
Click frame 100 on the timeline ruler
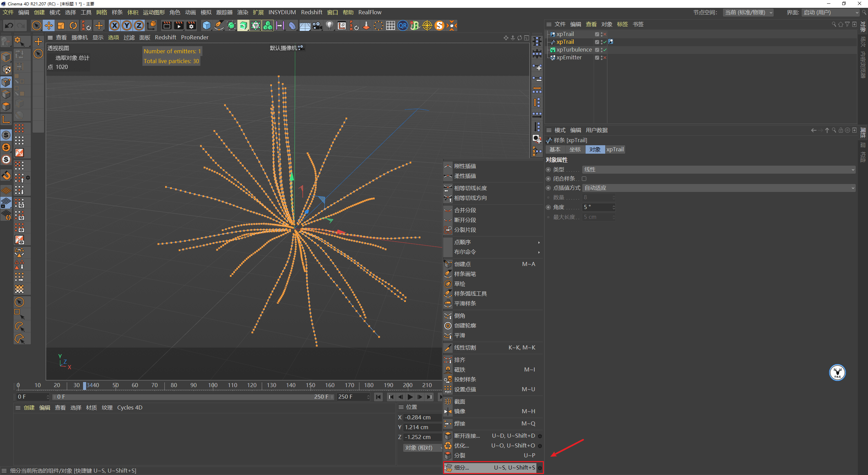[x=213, y=385]
